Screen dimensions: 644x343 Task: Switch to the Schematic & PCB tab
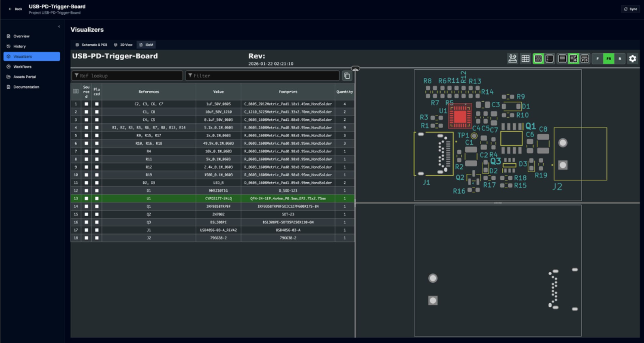tap(91, 44)
